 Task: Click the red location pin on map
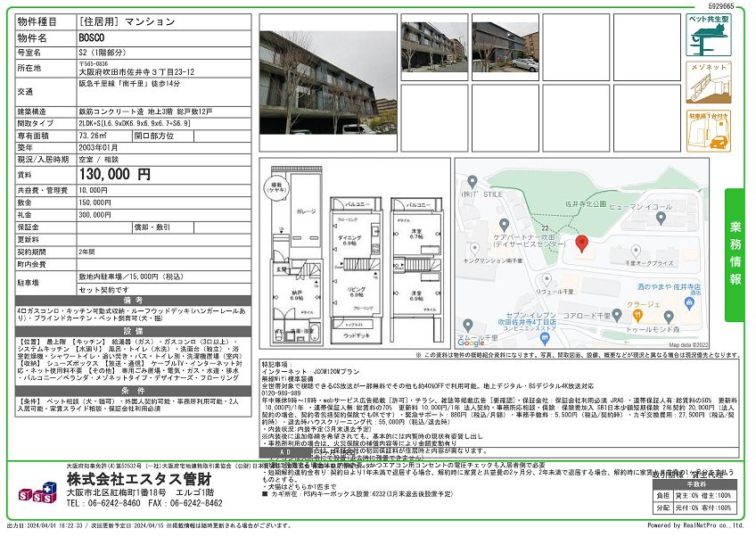(582, 244)
